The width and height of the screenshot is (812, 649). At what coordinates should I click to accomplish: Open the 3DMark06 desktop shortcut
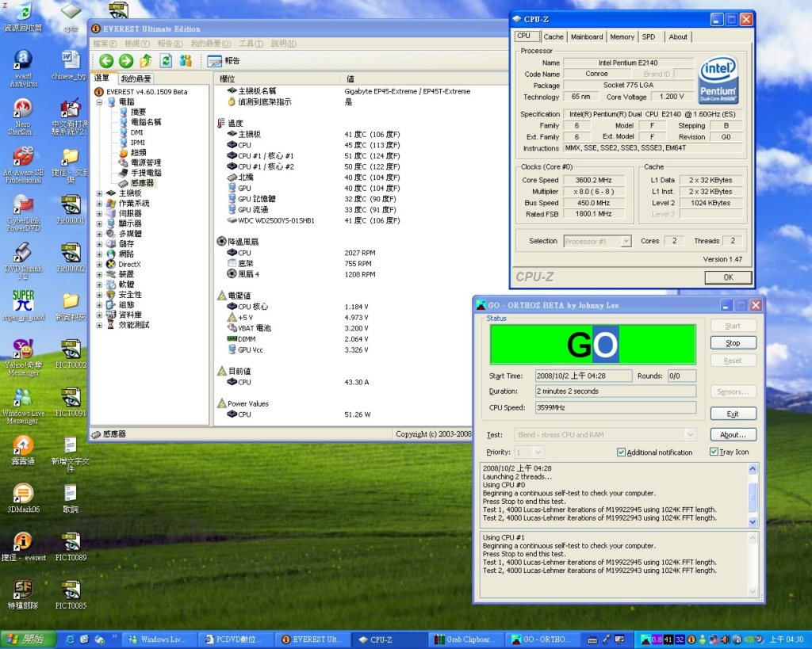[x=23, y=498]
